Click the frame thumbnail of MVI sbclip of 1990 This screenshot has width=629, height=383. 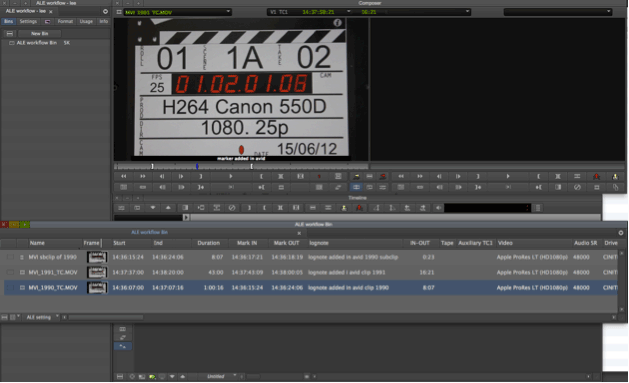pos(97,257)
